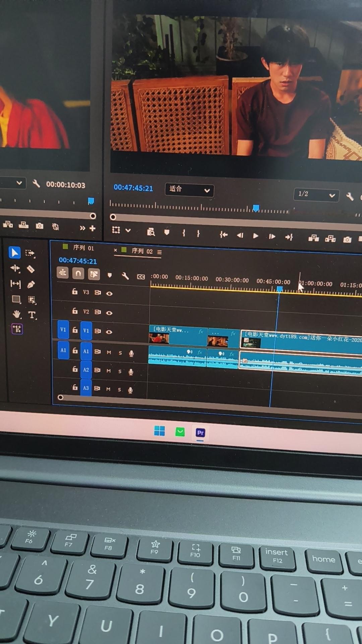
Task: Open timeline display settings wrench
Action: point(125,276)
